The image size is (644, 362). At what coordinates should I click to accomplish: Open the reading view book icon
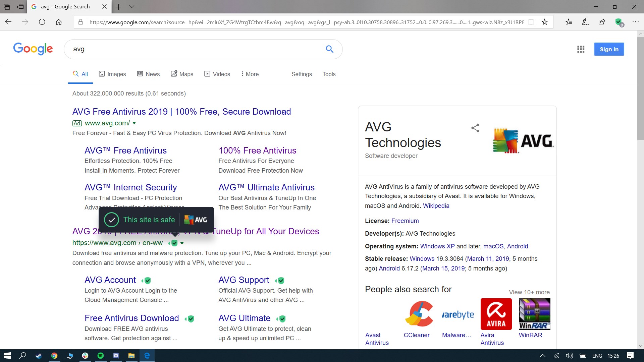[531, 22]
